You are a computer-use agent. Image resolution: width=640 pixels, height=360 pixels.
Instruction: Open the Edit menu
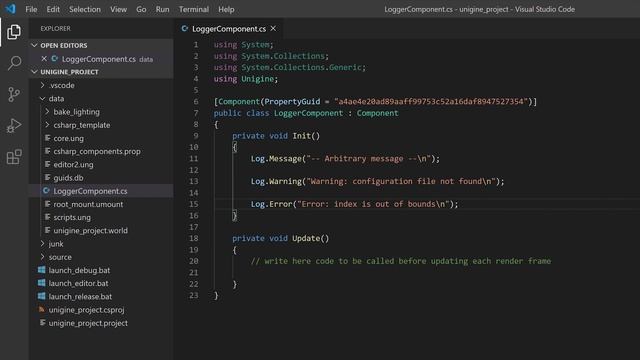(x=53, y=9)
